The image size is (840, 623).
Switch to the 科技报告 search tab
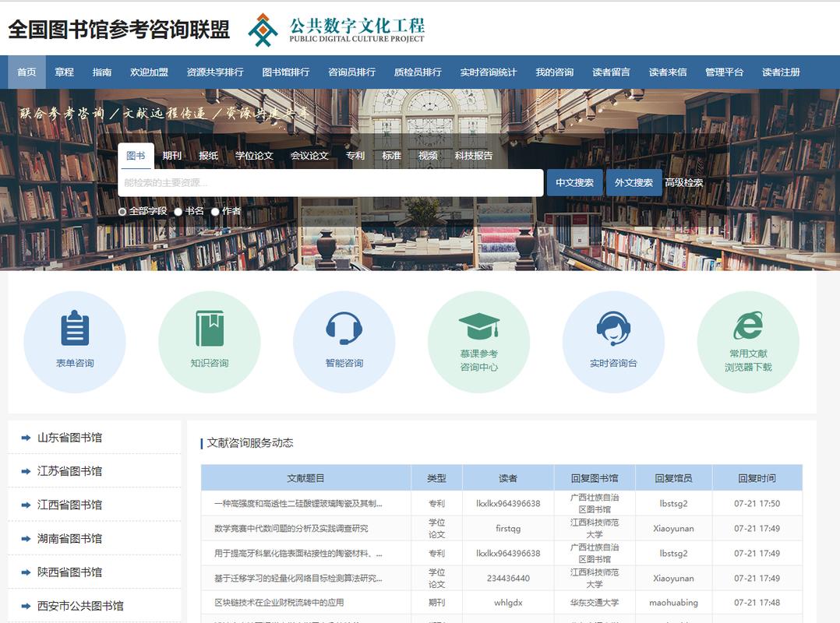tap(474, 156)
